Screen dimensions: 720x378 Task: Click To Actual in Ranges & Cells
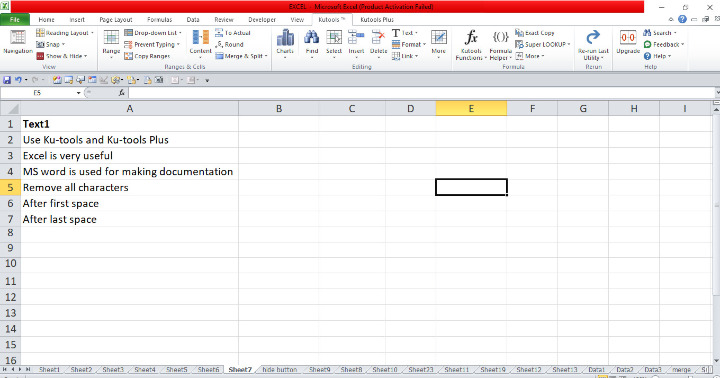[233, 33]
